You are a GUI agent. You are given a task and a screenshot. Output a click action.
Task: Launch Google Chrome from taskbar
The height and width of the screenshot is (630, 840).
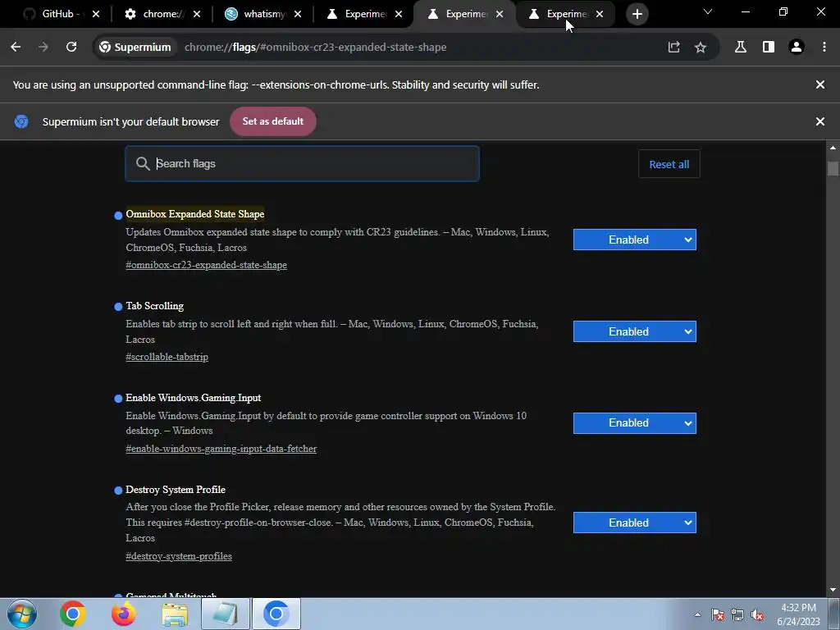click(73, 614)
